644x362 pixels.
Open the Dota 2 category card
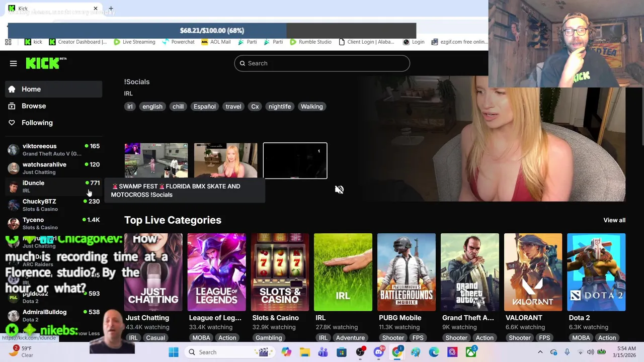[596, 272]
